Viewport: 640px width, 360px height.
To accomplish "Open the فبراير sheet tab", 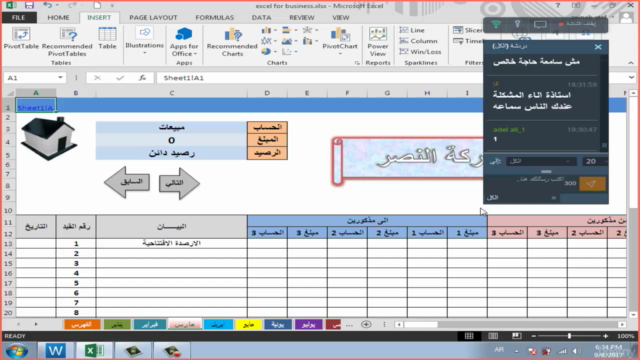I will click(149, 324).
